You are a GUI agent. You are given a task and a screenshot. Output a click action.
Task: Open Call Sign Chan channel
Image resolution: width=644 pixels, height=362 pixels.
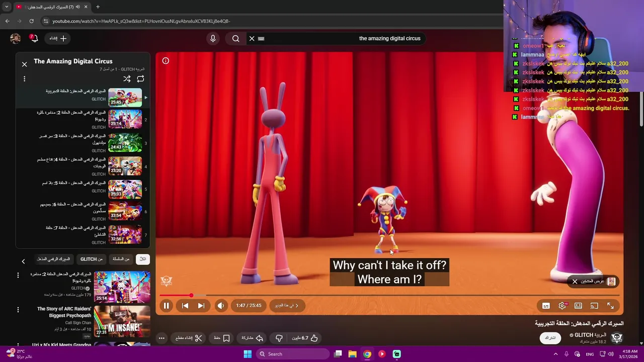78,323
